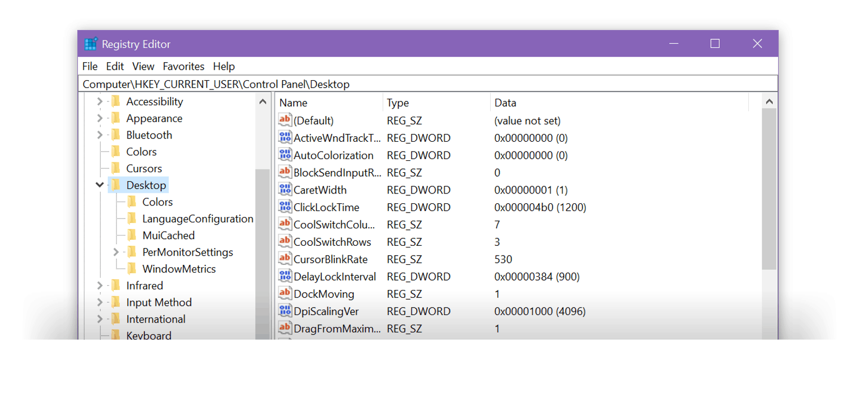
Task: Click the Appearance folder icon
Action: coord(116,118)
